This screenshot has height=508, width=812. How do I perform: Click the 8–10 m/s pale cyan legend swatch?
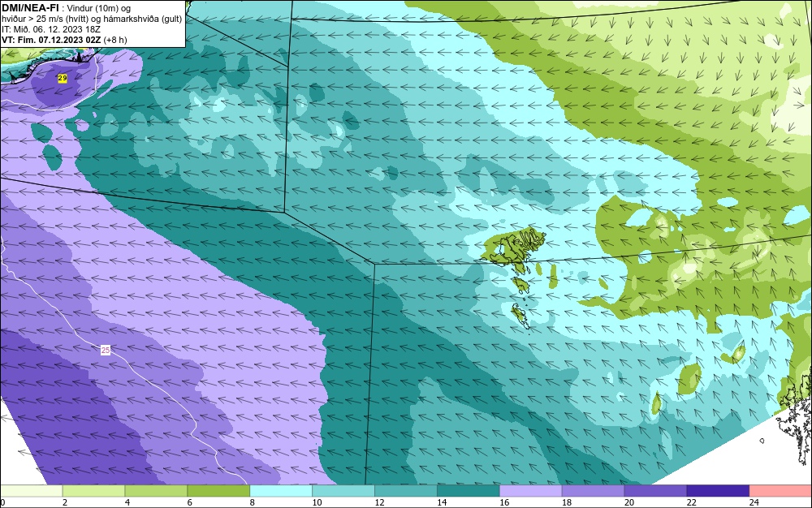[281, 491]
